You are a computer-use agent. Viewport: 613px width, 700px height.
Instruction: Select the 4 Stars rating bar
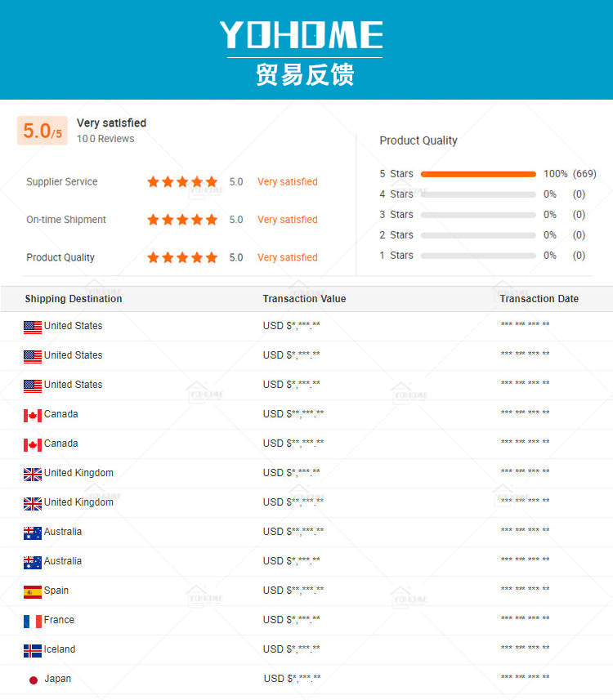pyautogui.click(x=478, y=194)
